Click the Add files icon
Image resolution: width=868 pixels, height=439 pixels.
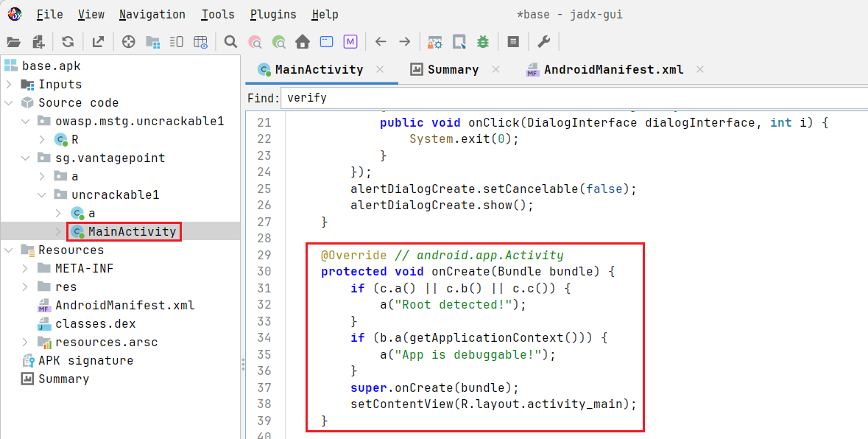38,42
